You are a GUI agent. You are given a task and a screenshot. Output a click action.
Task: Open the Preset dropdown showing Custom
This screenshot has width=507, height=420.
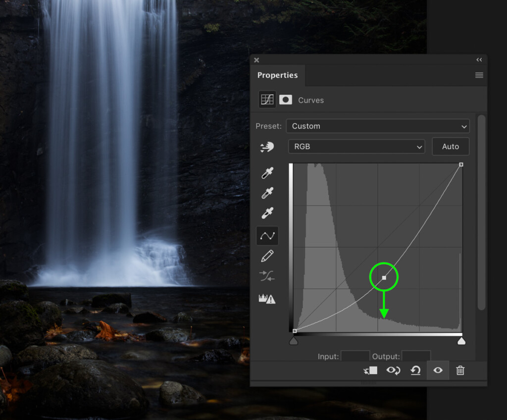(378, 126)
